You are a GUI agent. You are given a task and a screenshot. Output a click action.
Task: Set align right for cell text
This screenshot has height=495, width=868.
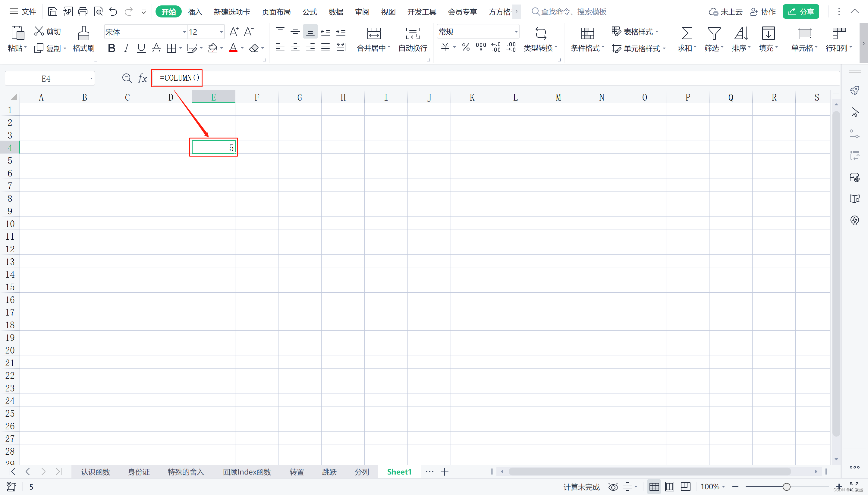click(x=310, y=47)
